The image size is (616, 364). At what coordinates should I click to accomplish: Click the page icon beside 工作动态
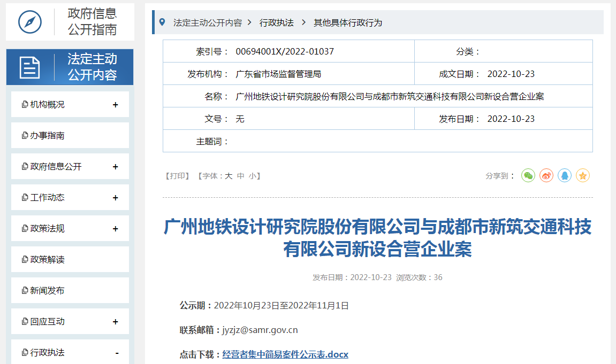tap(25, 197)
